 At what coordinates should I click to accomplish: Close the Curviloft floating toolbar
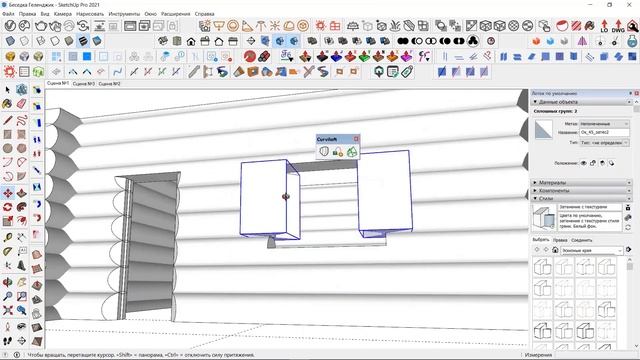point(356,139)
